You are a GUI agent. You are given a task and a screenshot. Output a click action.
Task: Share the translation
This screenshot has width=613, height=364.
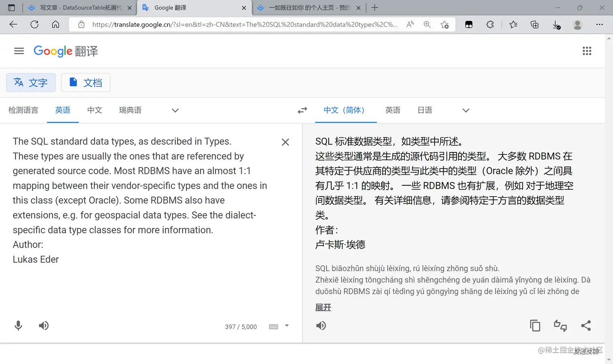586,325
